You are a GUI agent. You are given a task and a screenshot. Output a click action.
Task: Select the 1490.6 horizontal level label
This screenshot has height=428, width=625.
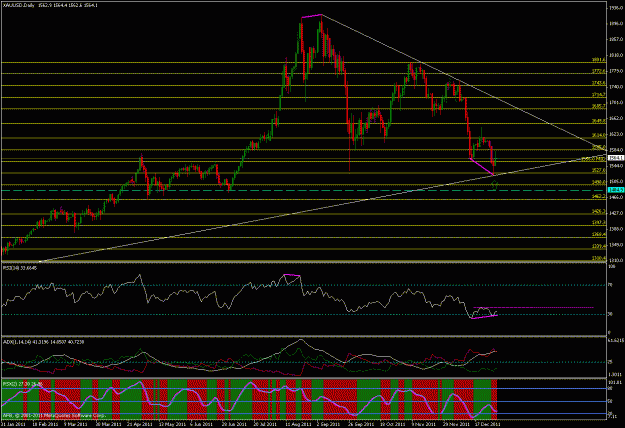coord(598,182)
